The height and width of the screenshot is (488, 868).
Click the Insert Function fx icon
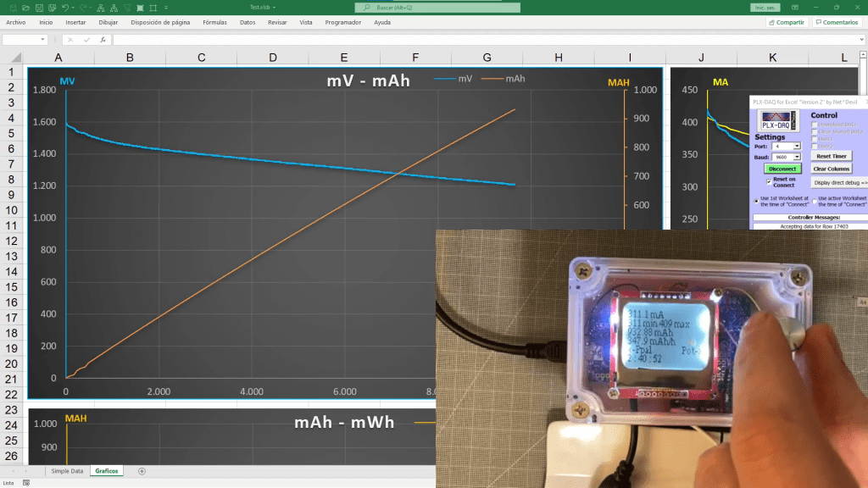tap(102, 40)
